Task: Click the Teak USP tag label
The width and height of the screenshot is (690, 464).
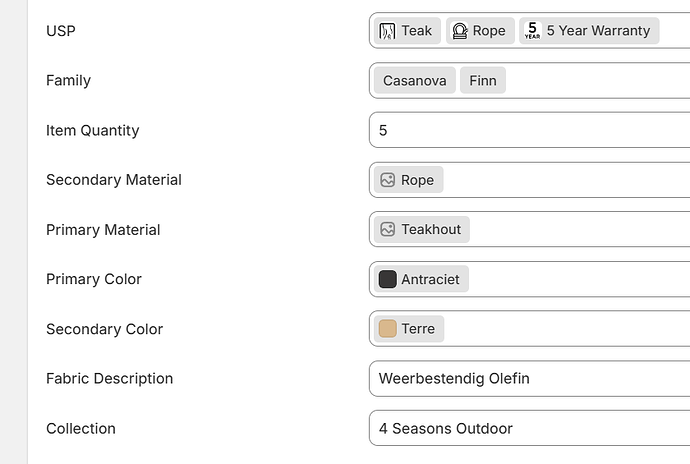Action: click(416, 31)
